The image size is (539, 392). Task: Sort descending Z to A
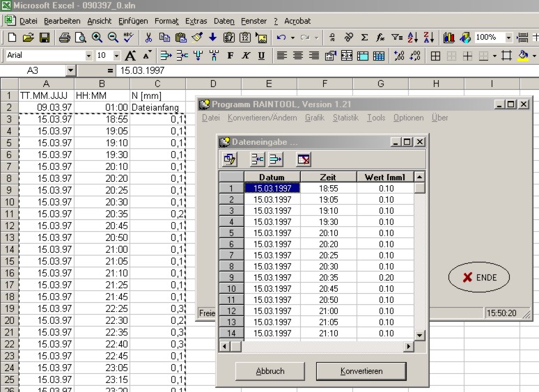pos(429,38)
